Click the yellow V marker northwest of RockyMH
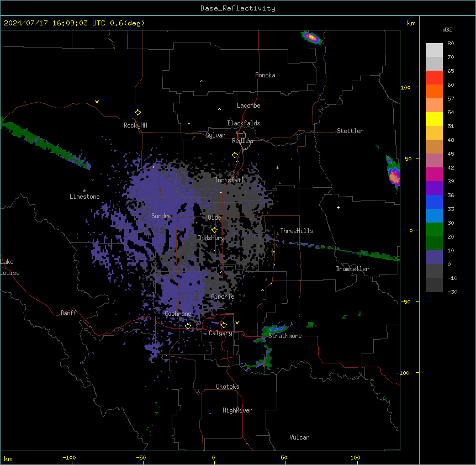Viewport: 476px width, 465px height. (97, 102)
